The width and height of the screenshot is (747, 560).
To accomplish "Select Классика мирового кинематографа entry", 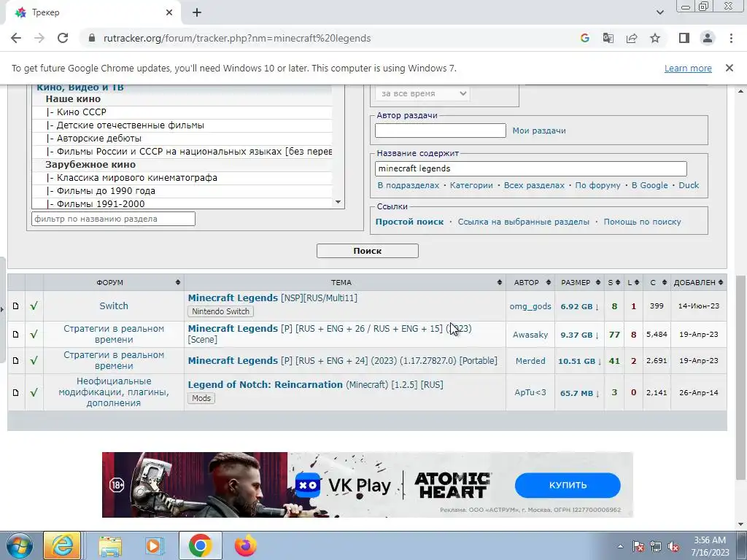I will [182, 178].
